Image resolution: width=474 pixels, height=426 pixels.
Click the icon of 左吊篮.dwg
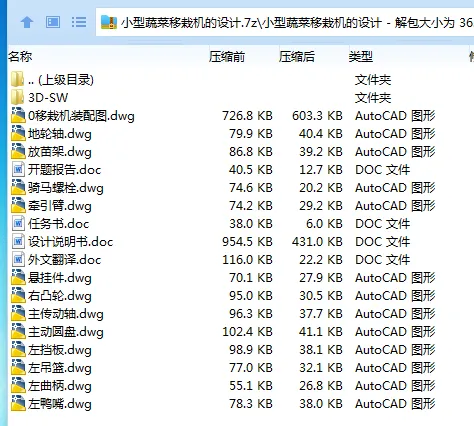click(18, 368)
